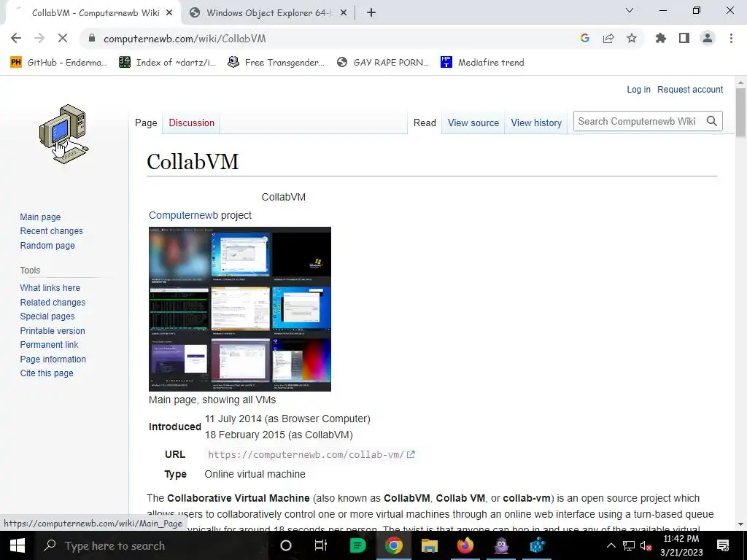The image size is (747, 560).
Task: Open the Mediafire trend bookmark
Action: pos(483,63)
